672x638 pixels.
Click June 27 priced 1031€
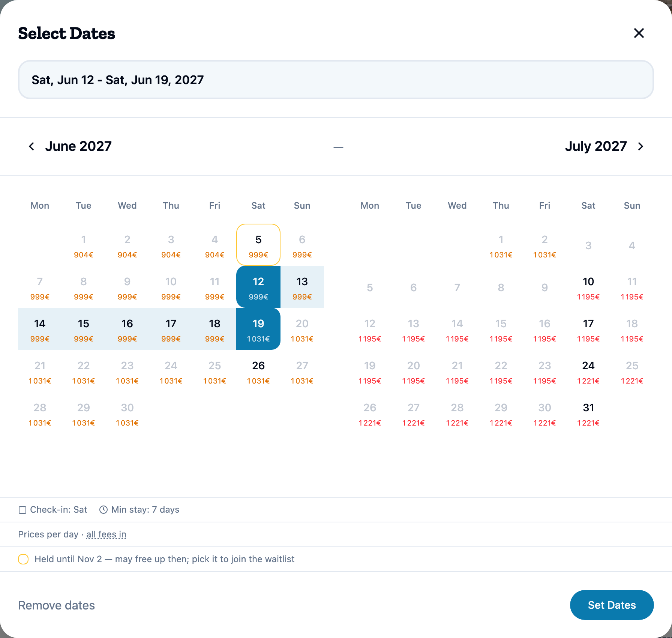302,371
